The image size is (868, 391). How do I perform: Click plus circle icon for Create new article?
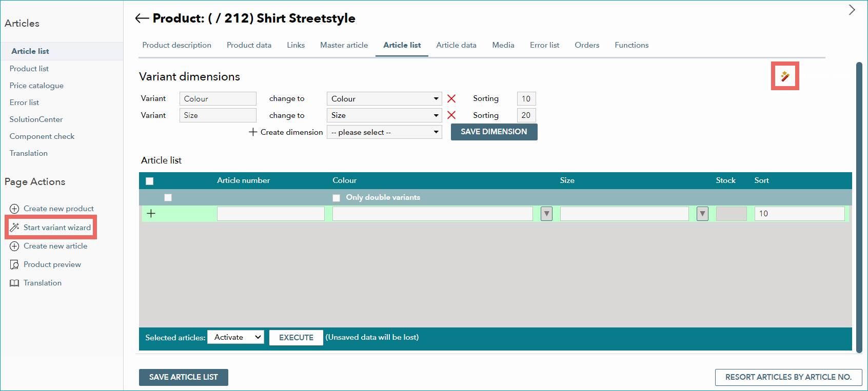click(x=14, y=246)
